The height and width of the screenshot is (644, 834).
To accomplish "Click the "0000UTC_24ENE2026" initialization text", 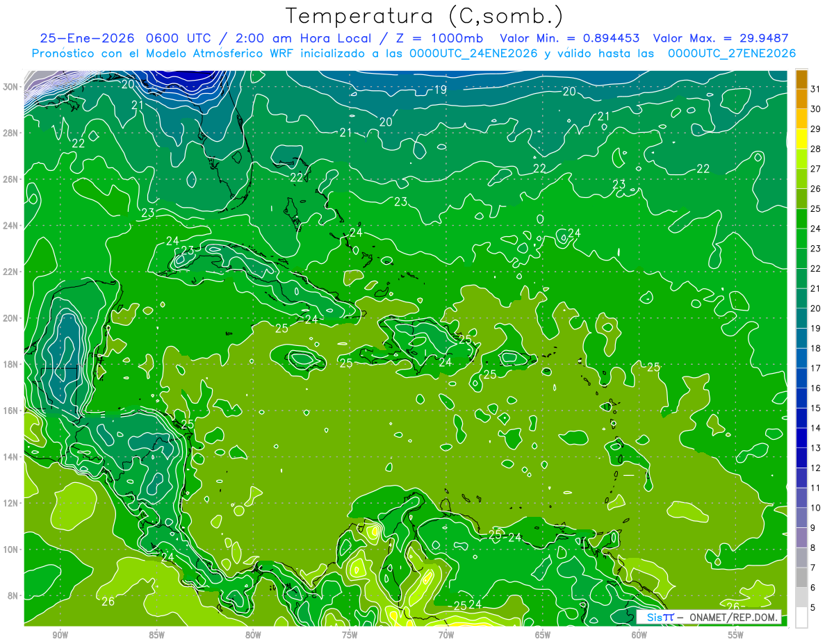I will click(x=473, y=53).
